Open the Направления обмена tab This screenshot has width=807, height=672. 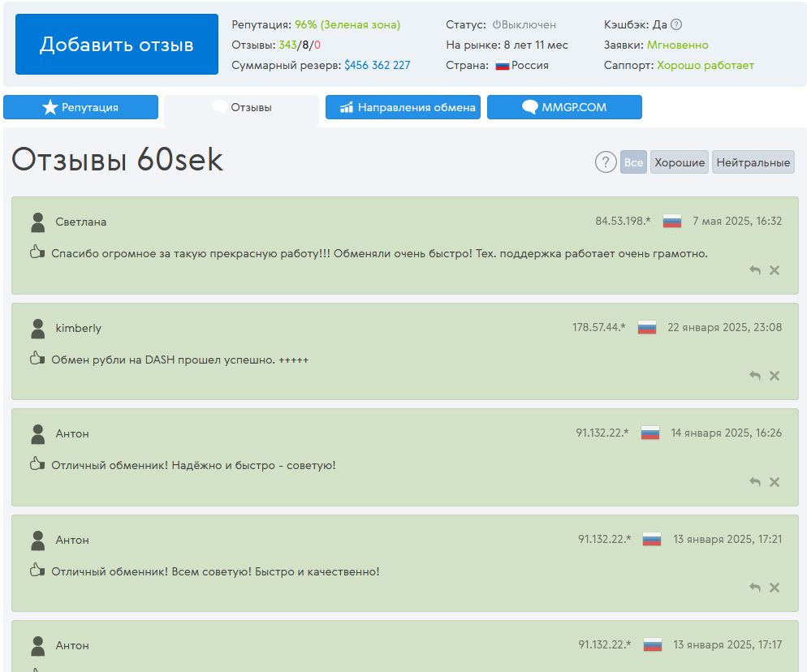click(x=403, y=107)
